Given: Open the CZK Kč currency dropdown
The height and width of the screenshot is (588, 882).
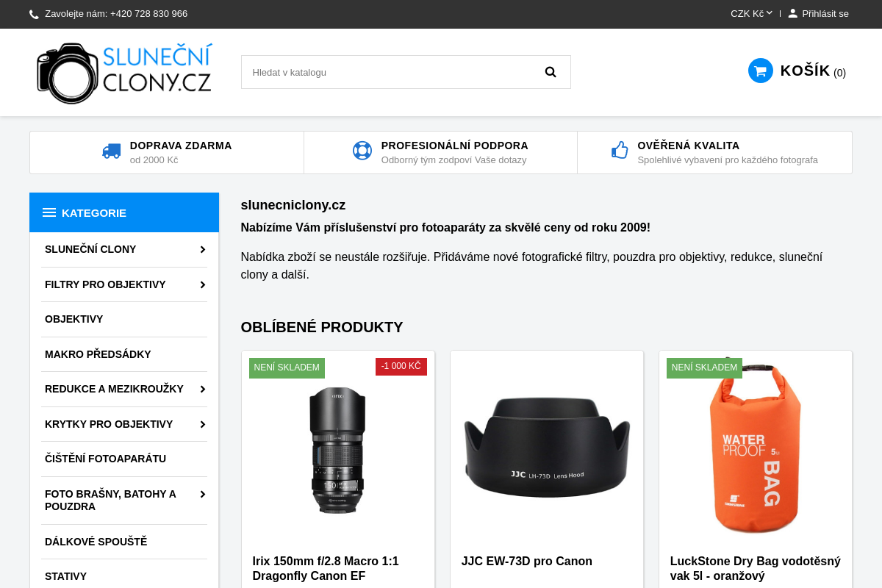Looking at the screenshot, I should (x=751, y=13).
